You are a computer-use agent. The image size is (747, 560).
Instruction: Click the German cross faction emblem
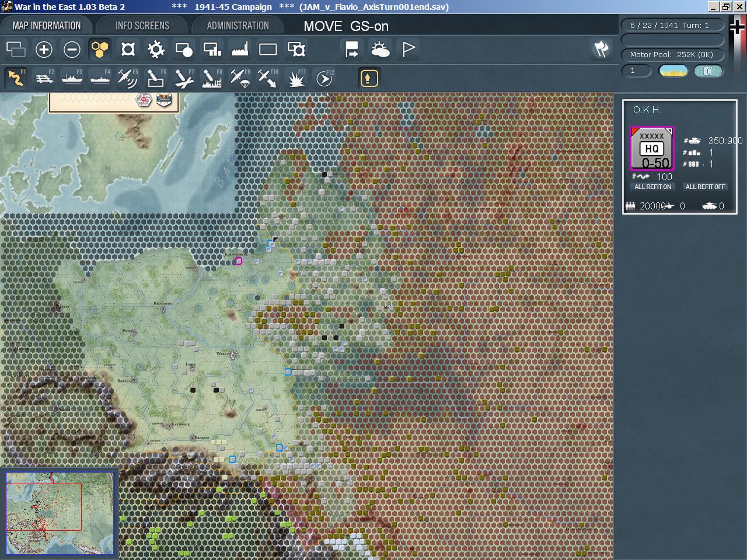click(x=737, y=27)
